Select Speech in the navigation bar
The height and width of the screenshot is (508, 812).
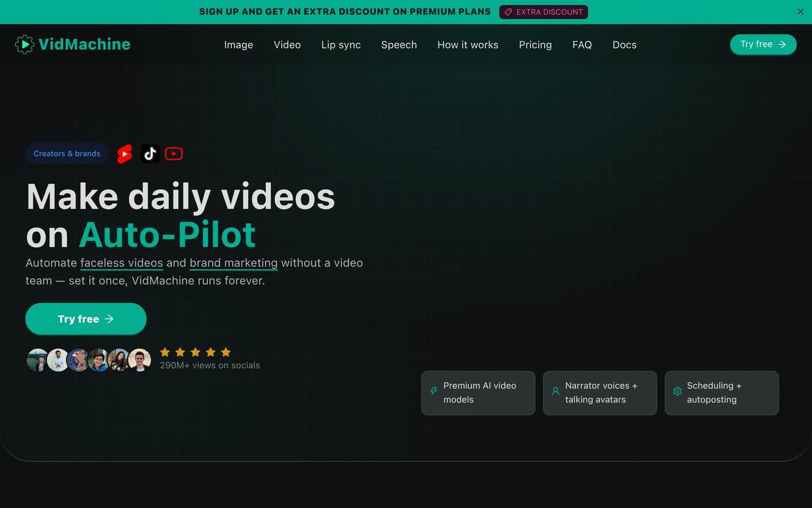pyautogui.click(x=399, y=45)
